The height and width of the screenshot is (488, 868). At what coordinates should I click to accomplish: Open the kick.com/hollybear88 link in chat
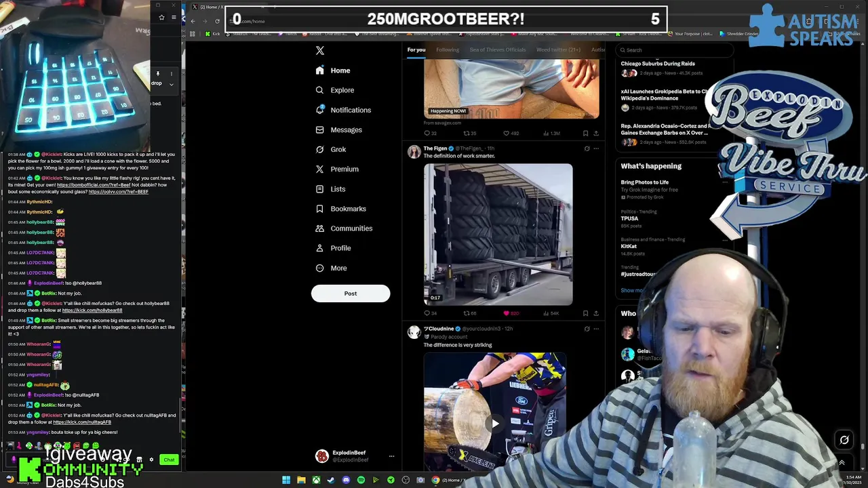tap(92, 310)
